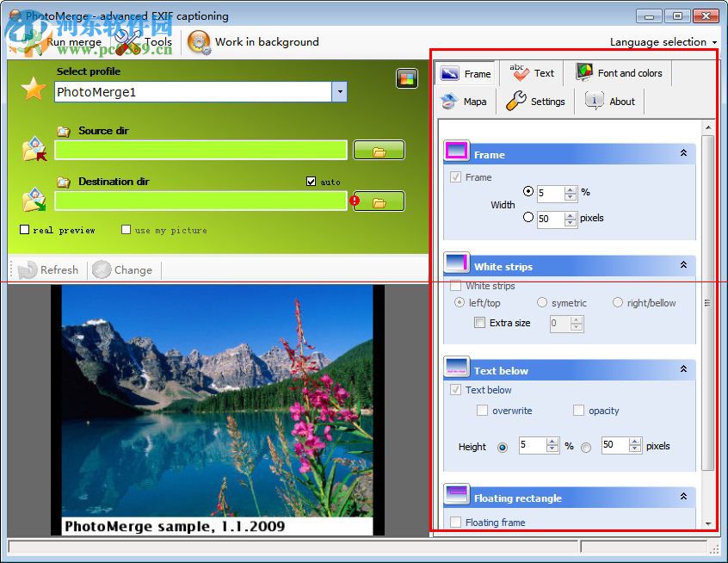The image size is (728, 563).
Task: Collapse the White strips section
Action: coord(683,264)
